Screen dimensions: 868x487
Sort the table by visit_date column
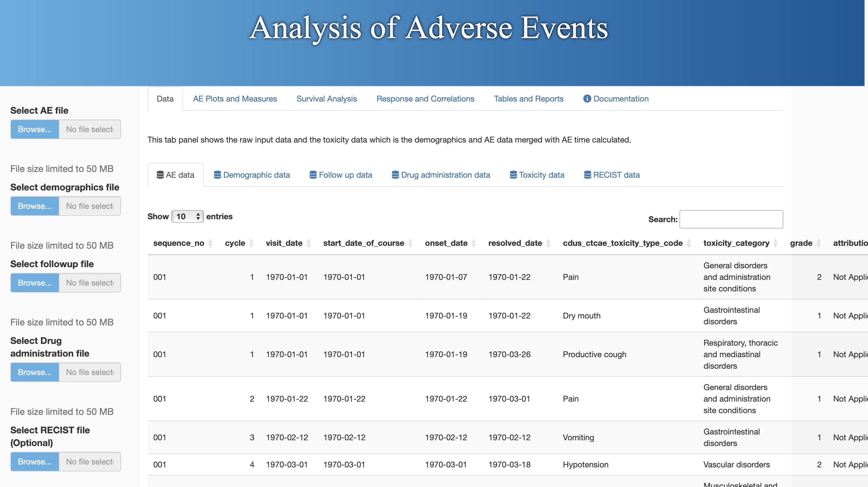(309, 243)
